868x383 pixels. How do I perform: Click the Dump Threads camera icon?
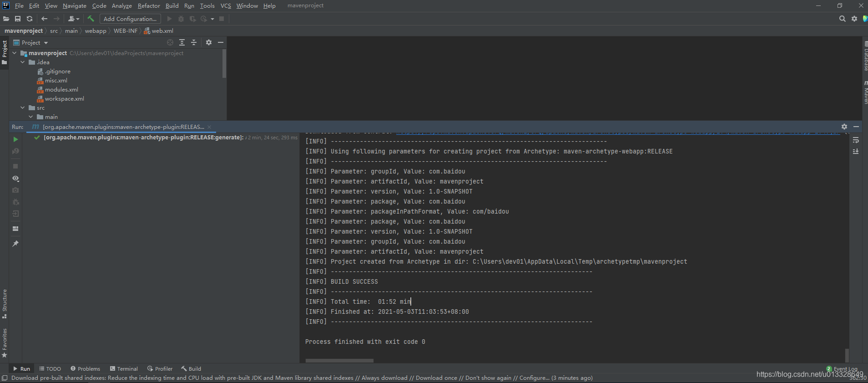(x=15, y=190)
